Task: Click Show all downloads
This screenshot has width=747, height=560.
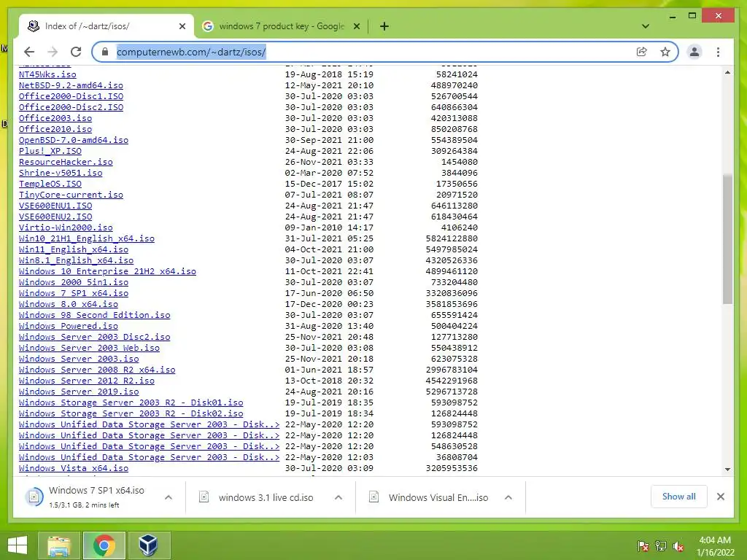Action: [x=678, y=497]
